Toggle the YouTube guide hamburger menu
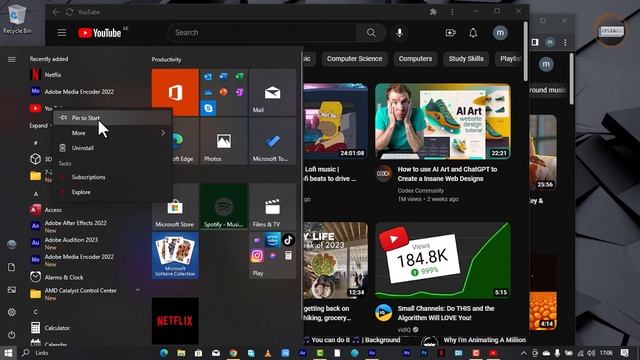The width and height of the screenshot is (640, 360). pyautogui.click(x=62, y=33)
